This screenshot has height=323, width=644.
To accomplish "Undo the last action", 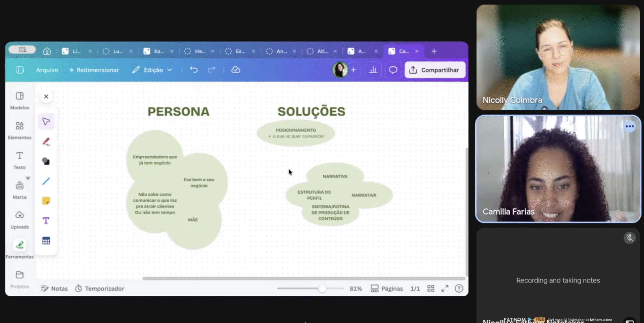I will pos(194,70).
